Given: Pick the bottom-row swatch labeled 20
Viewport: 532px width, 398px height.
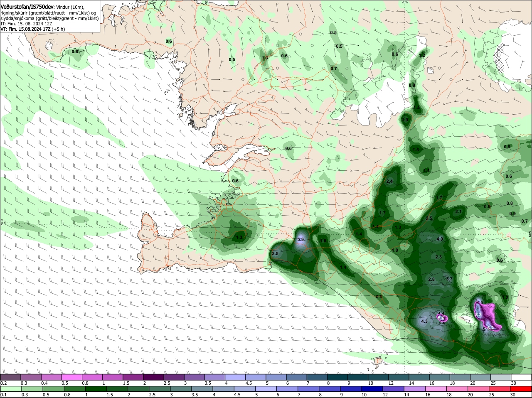Looking at the screenshot, I should [x=479, y=389].
